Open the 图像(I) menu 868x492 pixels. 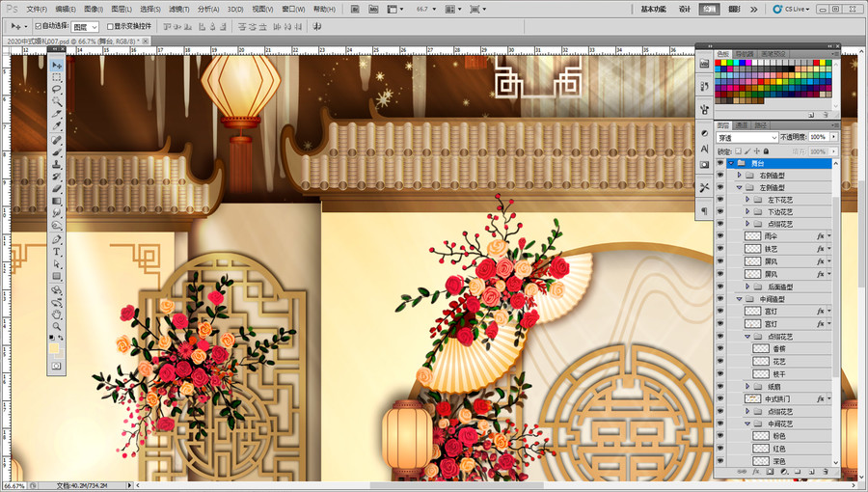[x=94, y=10]
